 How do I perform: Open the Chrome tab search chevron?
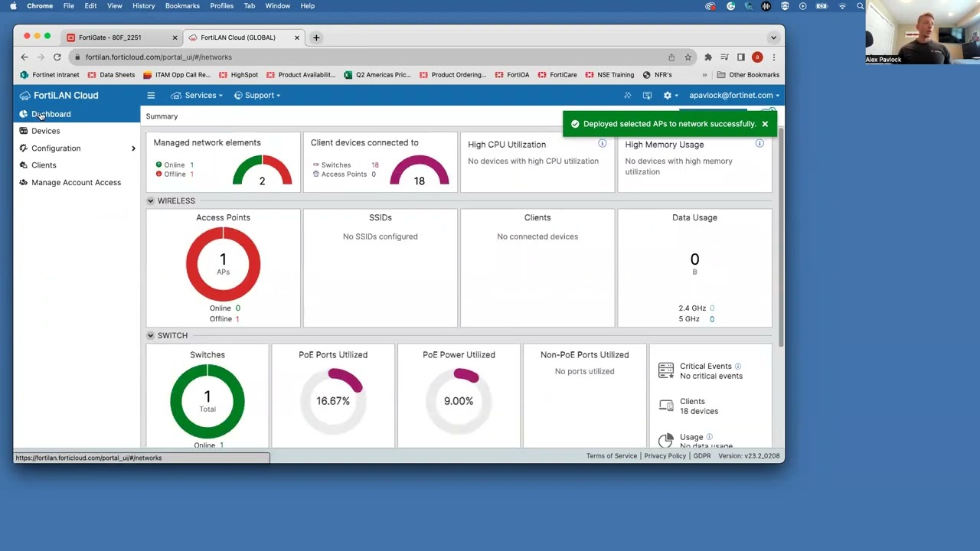pyautogui.click(x=773, y=37)
